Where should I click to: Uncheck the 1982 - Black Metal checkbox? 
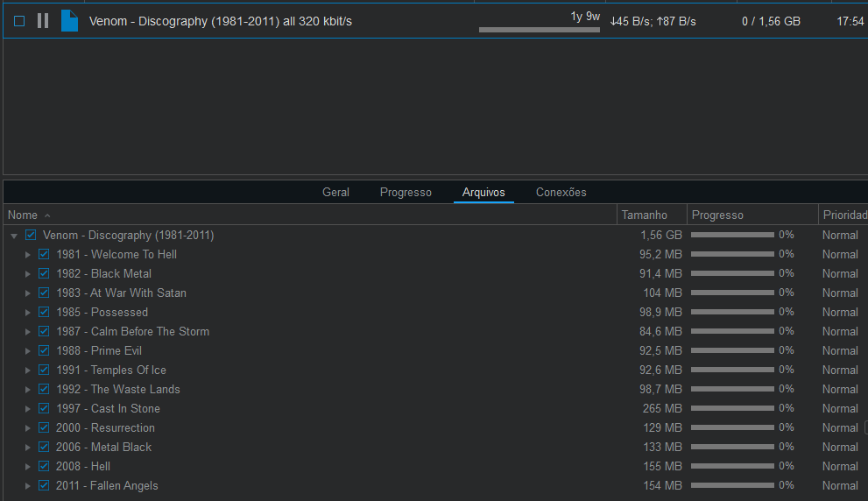click(x=44, y=273)
